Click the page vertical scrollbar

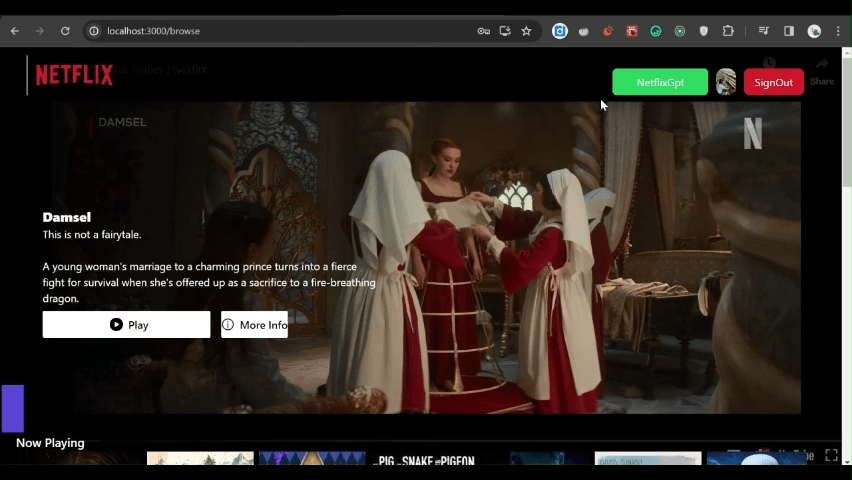point(847,121)
